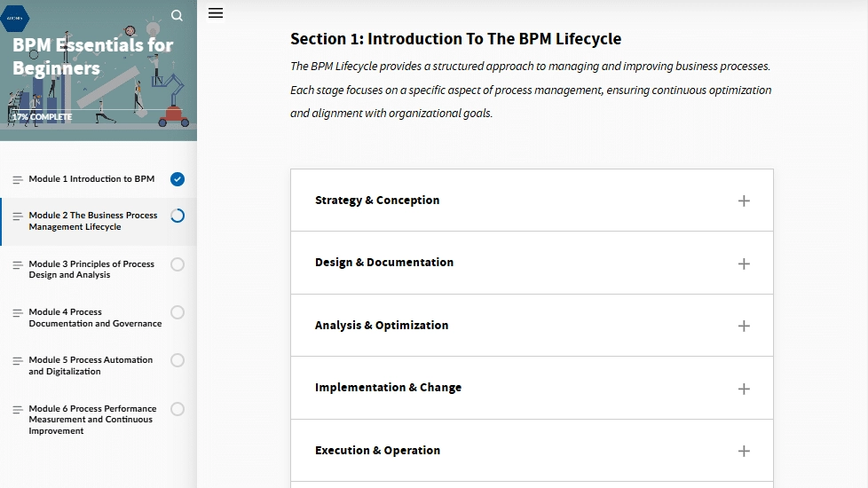Image resolution: width=868 pixels, height=488 pixels.
Task: Open the Execution & Operation section title
Action: tap(377, 451)
